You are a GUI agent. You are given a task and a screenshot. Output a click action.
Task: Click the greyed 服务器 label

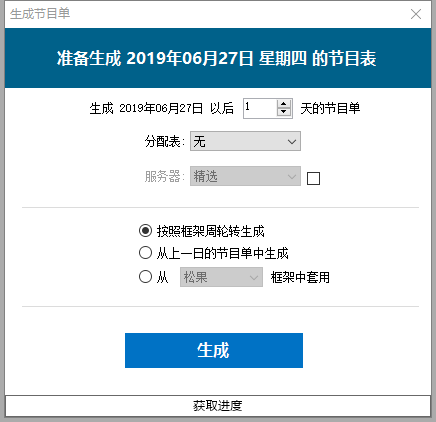point(165,176)
